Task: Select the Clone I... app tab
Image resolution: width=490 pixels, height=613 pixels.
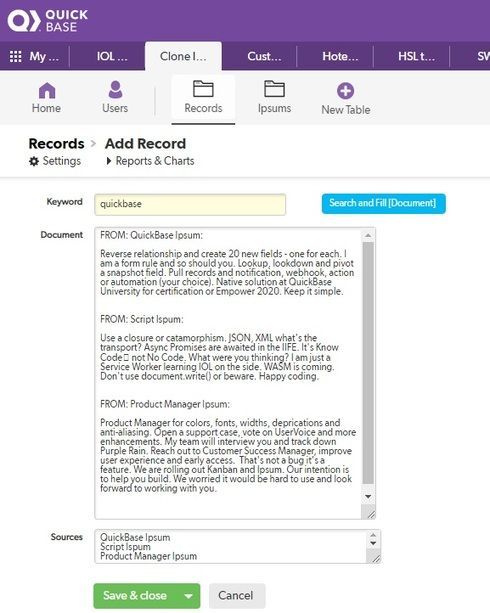Action: [183, 57]
